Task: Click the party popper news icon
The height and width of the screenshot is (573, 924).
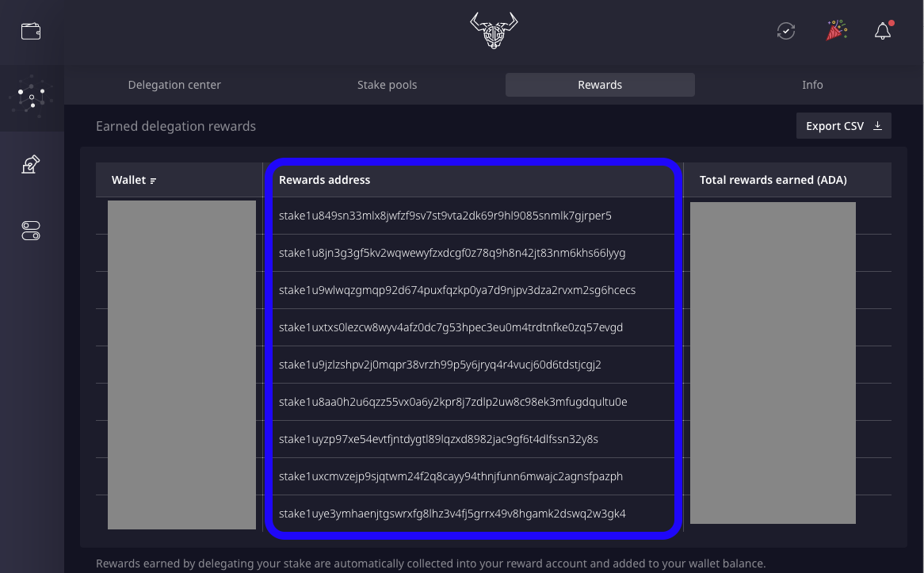Action: click(836, 31)
